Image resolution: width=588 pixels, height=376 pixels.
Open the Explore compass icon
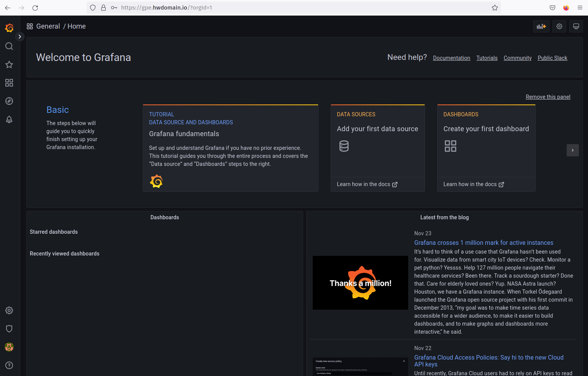9,101
